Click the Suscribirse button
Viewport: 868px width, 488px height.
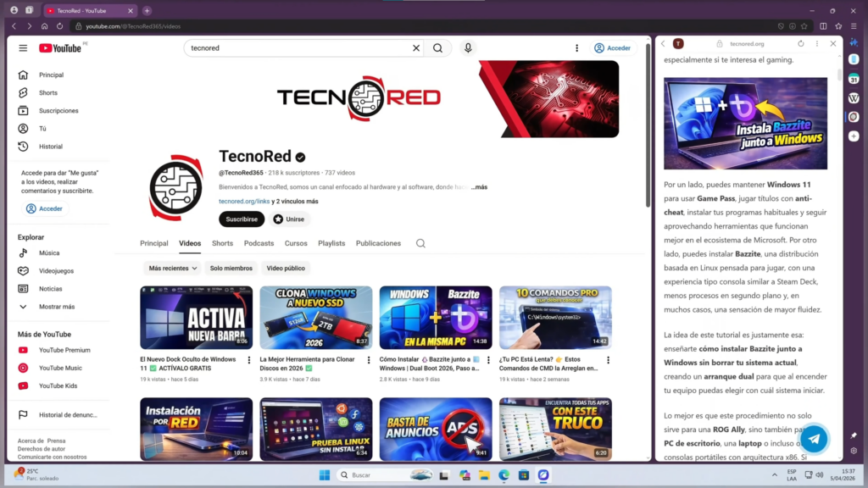pyautogui.click(x=242, y=219)
